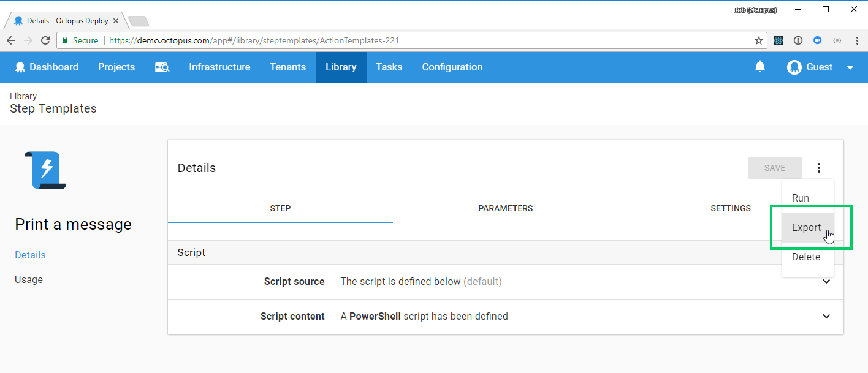This screenshot has width=868, height=373.
Task: Select Library in the navbar
Action: click(341, 67)
